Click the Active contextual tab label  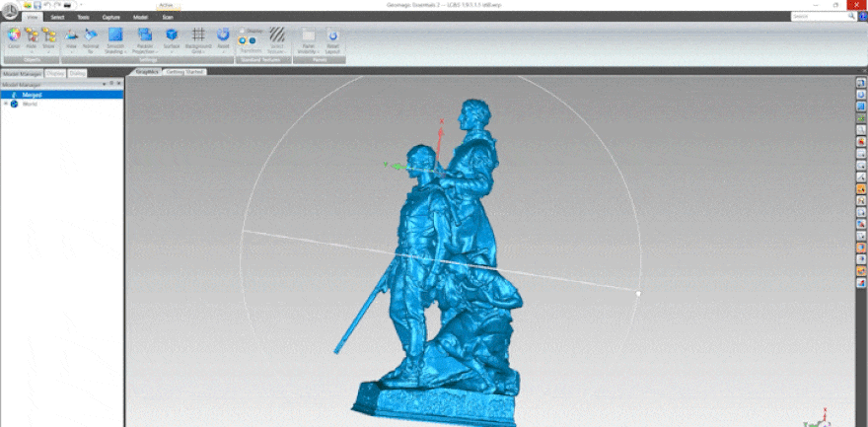166,5
